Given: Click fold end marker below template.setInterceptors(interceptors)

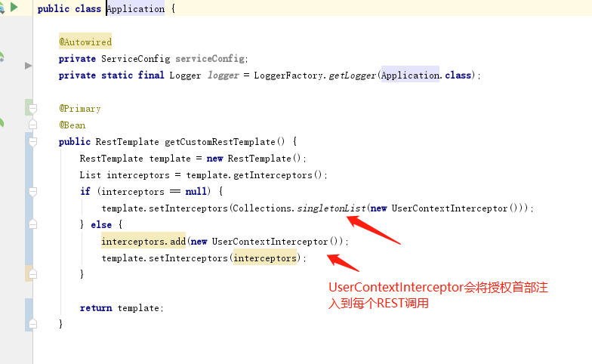Looking at the screenshot, I should coord(33,274).
